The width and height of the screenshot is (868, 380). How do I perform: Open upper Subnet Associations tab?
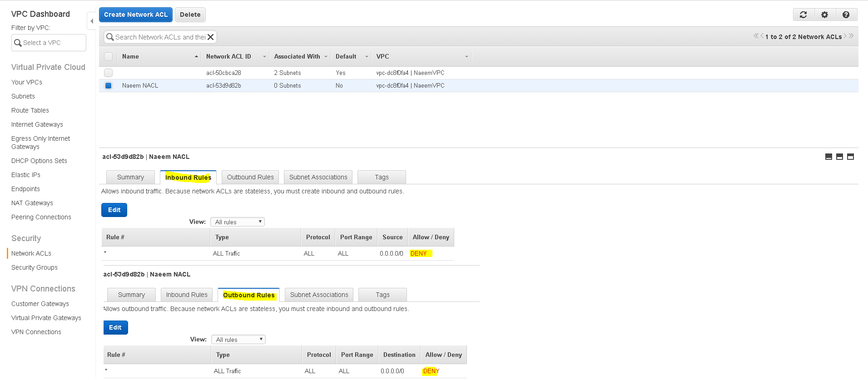point(318,177)
